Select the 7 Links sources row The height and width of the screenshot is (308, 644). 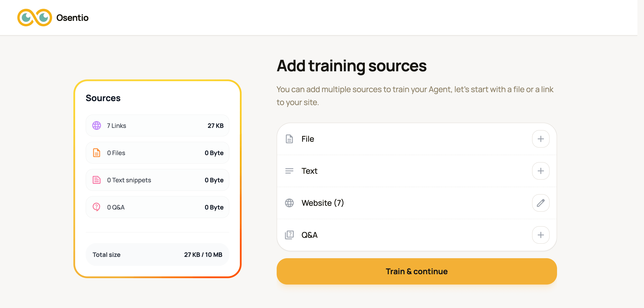[157, 125]
